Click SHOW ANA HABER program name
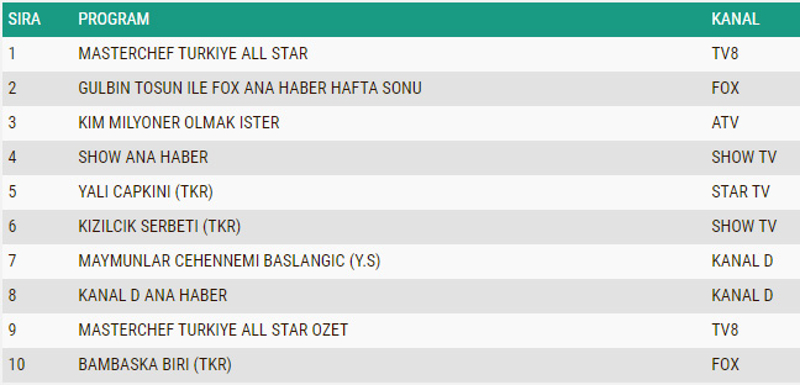 [143, 157]
